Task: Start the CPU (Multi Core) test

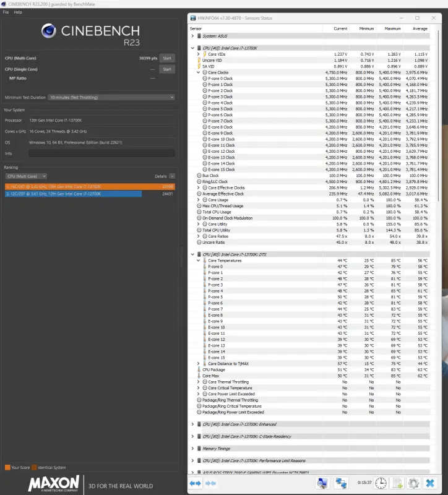Action: tap(167, 58)
